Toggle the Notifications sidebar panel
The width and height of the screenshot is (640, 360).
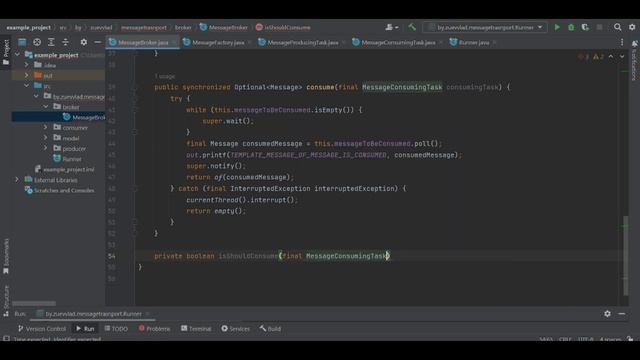click(634, 60)
